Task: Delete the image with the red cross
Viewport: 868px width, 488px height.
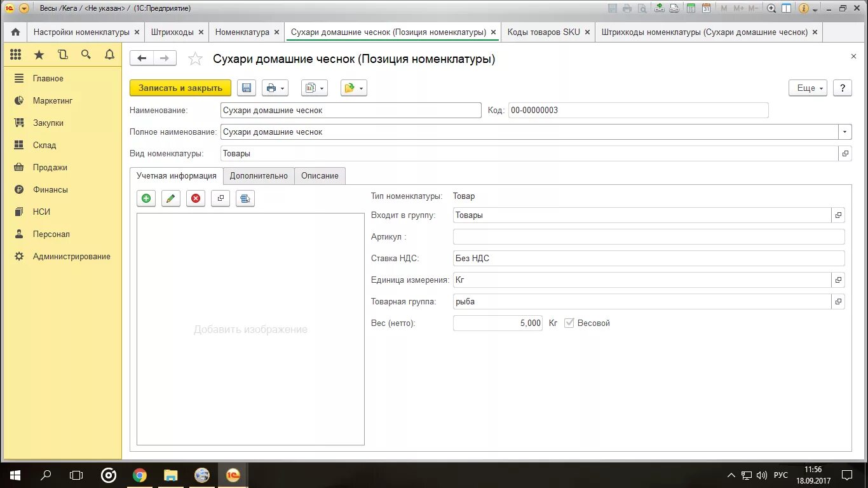Action: [196, 198]
